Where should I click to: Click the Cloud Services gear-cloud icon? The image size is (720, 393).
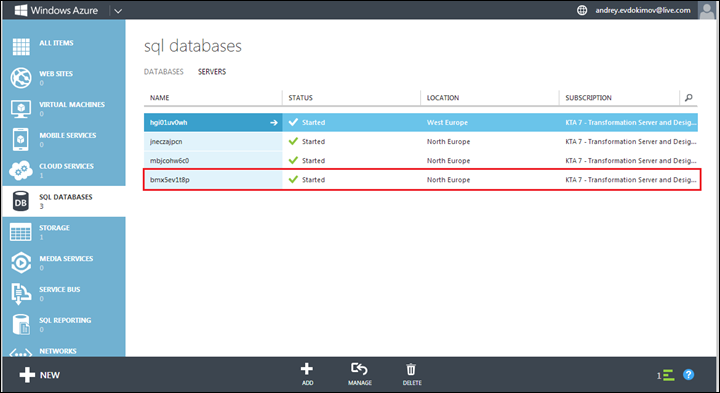pos(21,170)
